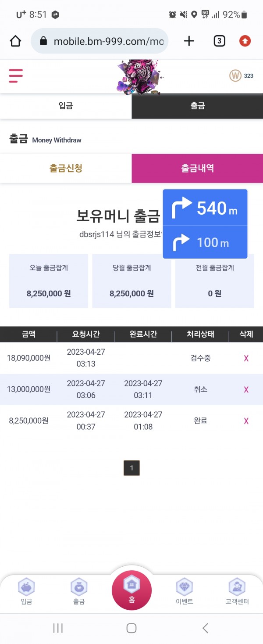Delete the 13,000,000원 cancelled withdrawal
263x644 pixels.
pos(246,389)
